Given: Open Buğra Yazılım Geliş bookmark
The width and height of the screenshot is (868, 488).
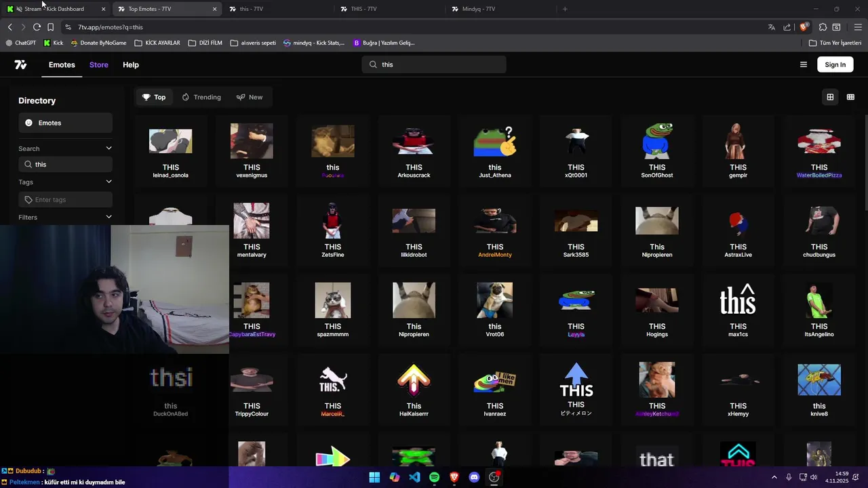Looking at the screenshot, I should tap(384, 43).
